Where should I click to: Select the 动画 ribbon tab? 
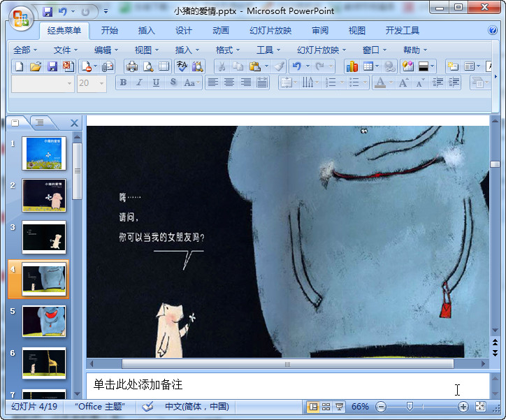coord(221,31)
